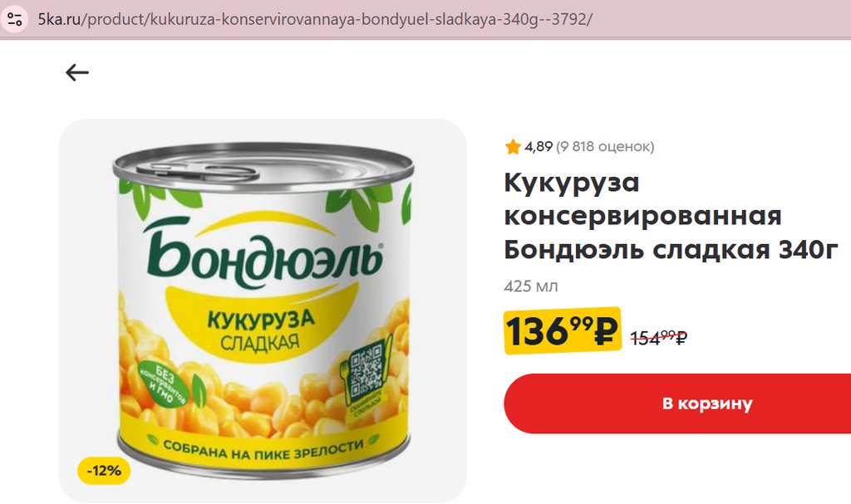Click the '425 мл' volume label
This screenshot has height=504, width=851.
click(531, 286)
